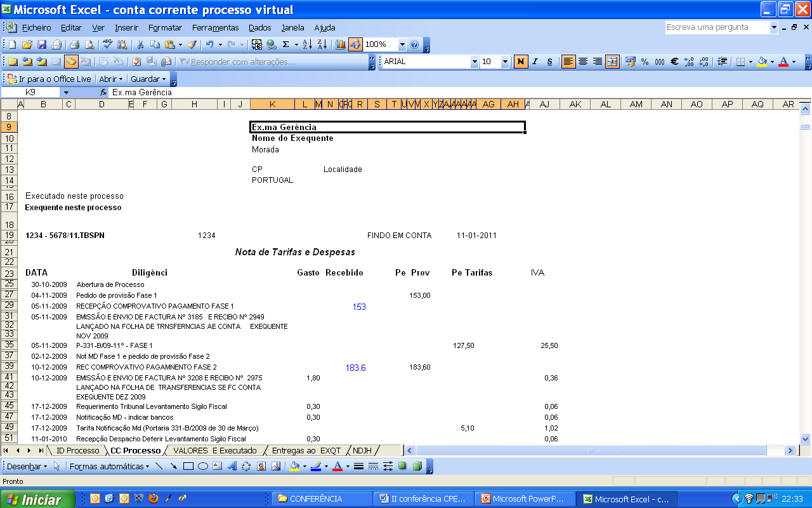Open the Desenhar drawing menu

click(x=26, y=466)
